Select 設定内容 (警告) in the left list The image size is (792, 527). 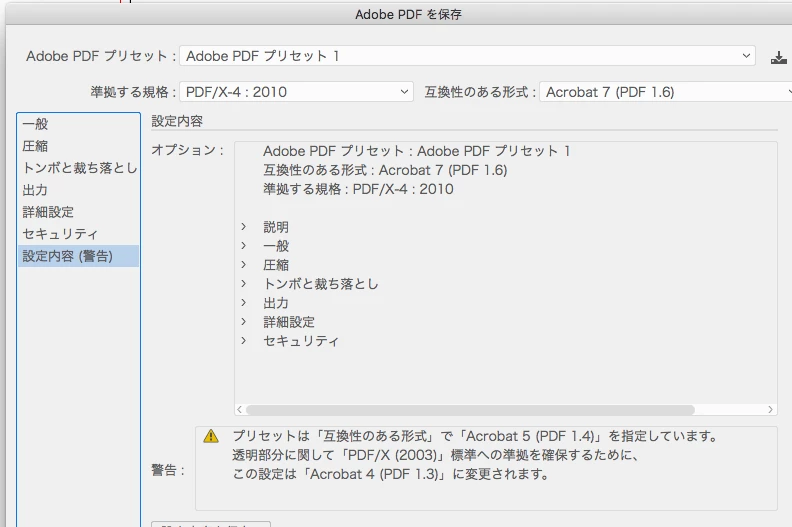point(78,256)
